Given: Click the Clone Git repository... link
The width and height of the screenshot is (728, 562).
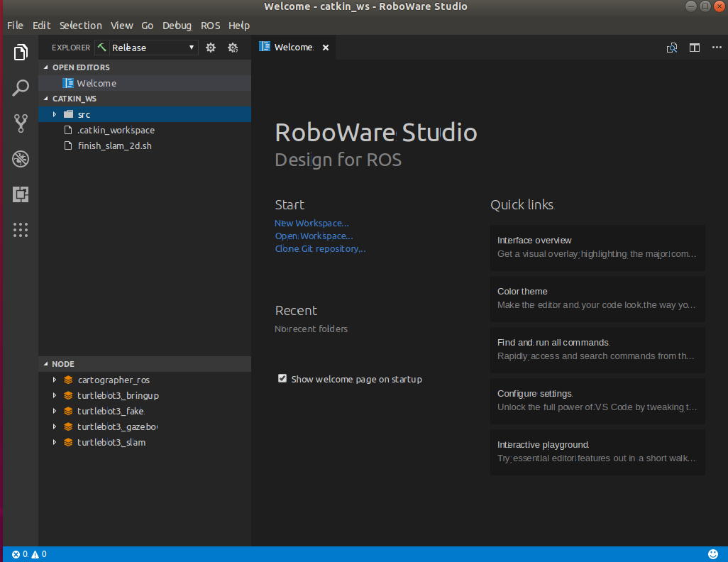Looking at the screenshot, I should (320, 249).
